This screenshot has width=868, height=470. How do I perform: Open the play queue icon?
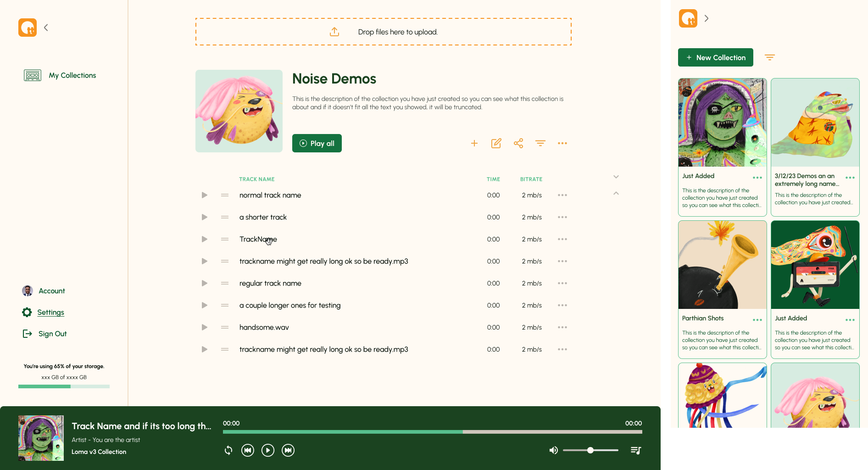click(636, 450)
